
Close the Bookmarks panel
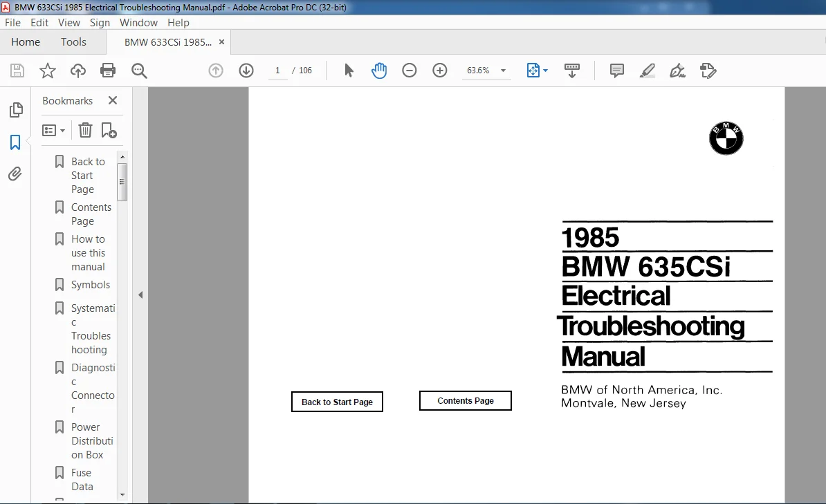[113, 100]
